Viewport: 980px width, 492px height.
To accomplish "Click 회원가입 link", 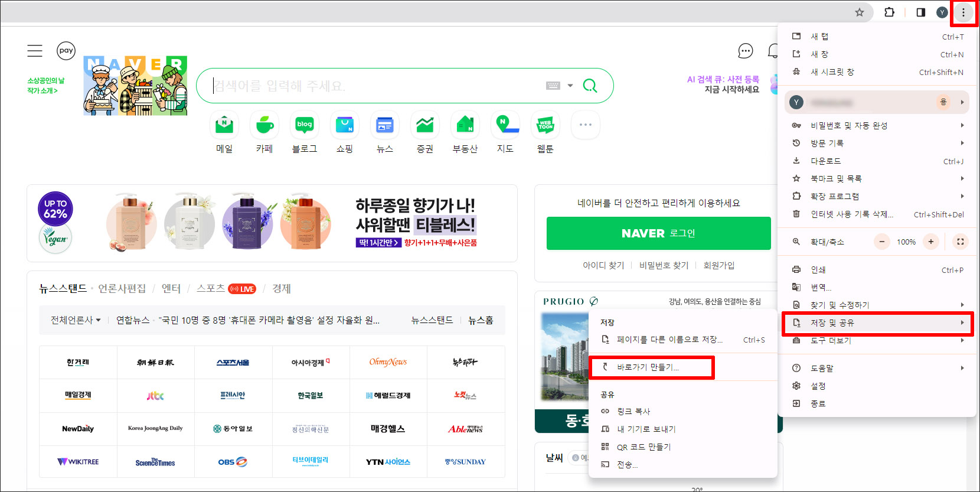I will 718,265.
